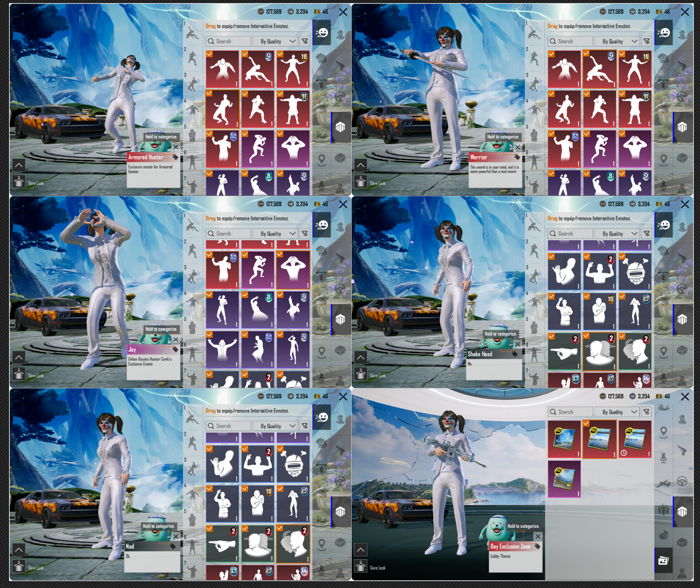Screen dimensions: 700x588
Task: Expand the up-chevron above Save Look in Armored Hunter panel
Action: click(19, 165)
